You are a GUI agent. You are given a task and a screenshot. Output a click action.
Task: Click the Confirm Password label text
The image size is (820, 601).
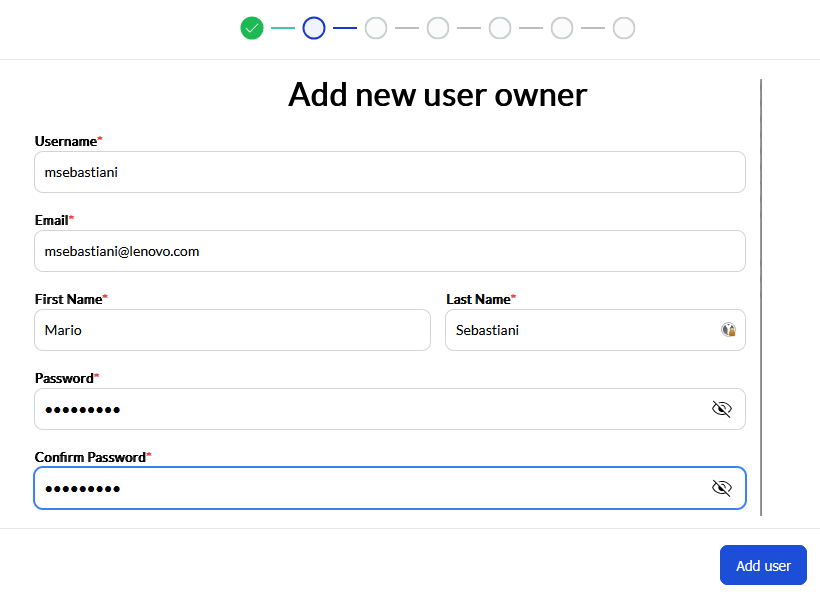(x=90, y=457)
